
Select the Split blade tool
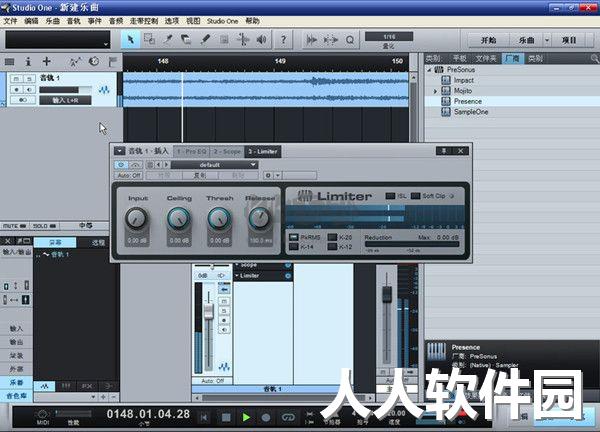pos(168,39)
